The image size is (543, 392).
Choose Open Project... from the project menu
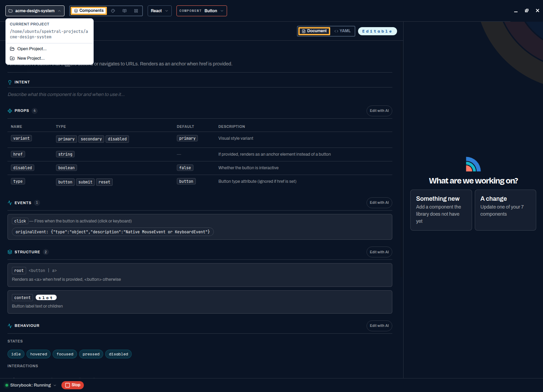pos(50,49)
